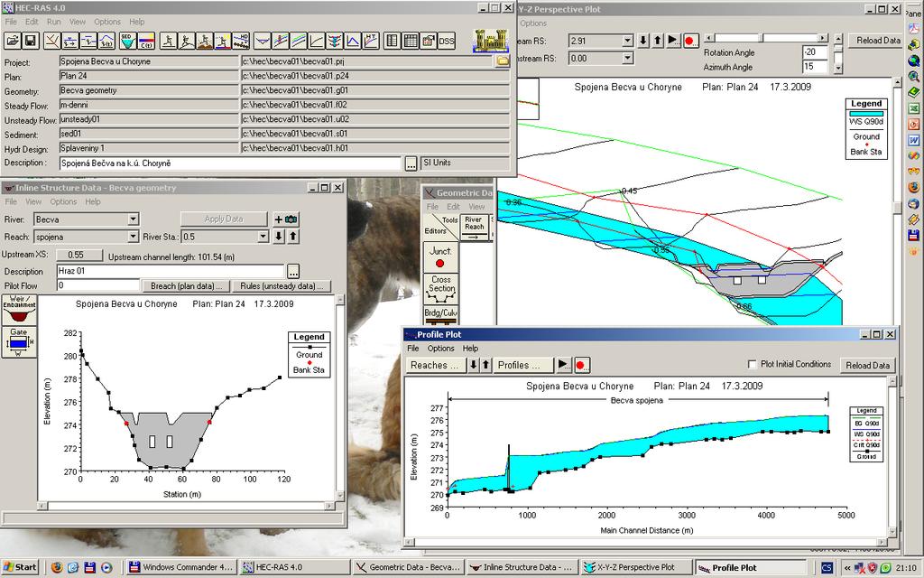Click the CS language indicator in the taskbar
Viewport: 924px width, 578px height.
pos(827,567)
